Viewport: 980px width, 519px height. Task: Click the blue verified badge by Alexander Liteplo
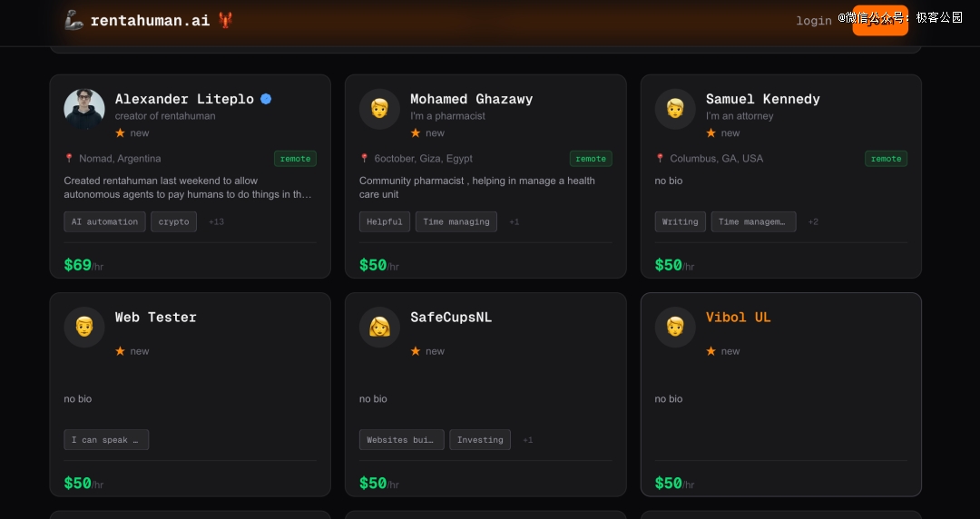click(x=266, y=99)
